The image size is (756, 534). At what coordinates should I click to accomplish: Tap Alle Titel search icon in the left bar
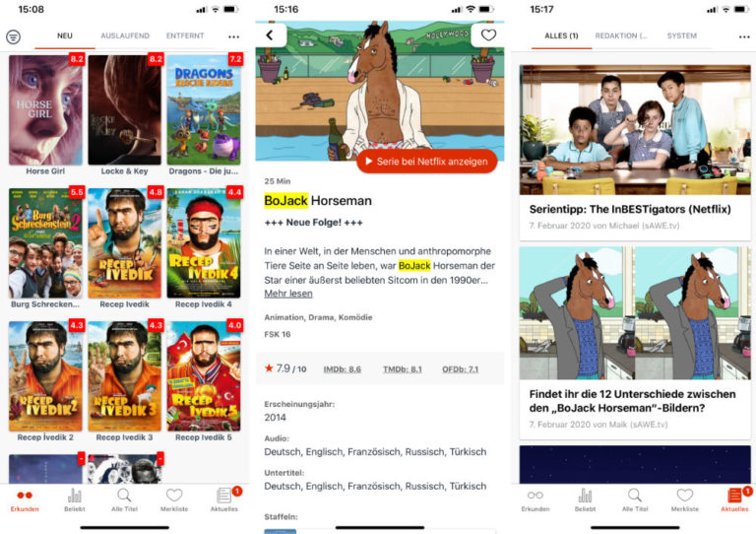tap(124, 496)
